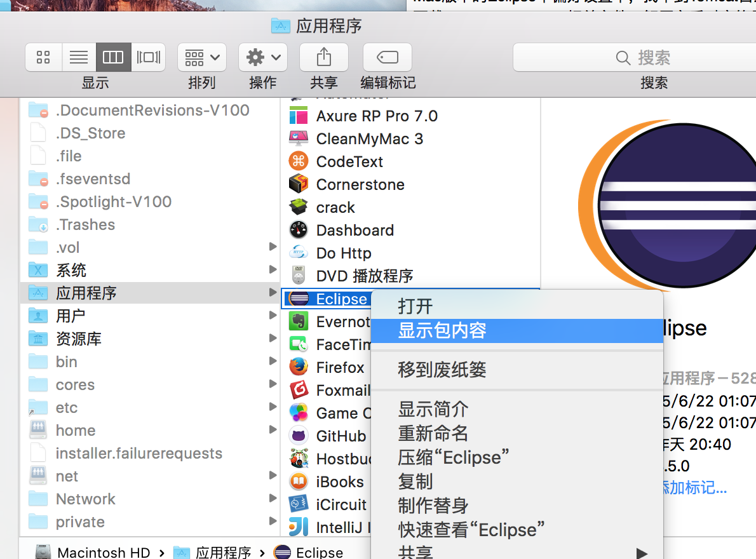The image size is (756, 559).
Task: Select the Firefox app icon
Action: click(x=299, y=367)
